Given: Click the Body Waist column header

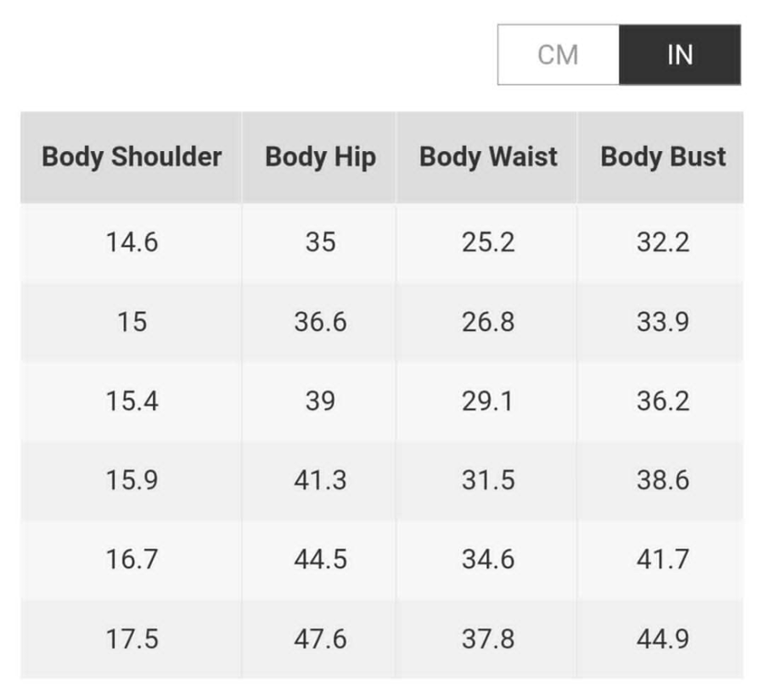Looking at the screenshot, I should pos(486,157).
